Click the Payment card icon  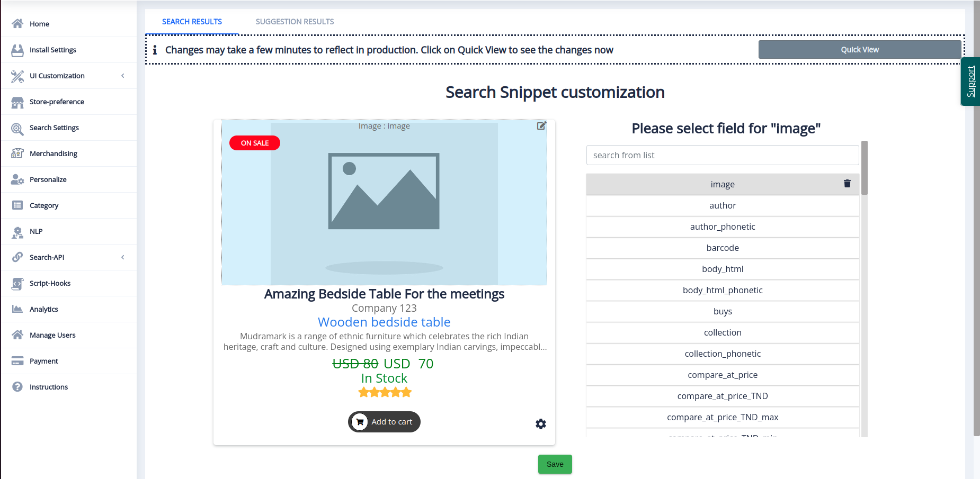point(17,361)
